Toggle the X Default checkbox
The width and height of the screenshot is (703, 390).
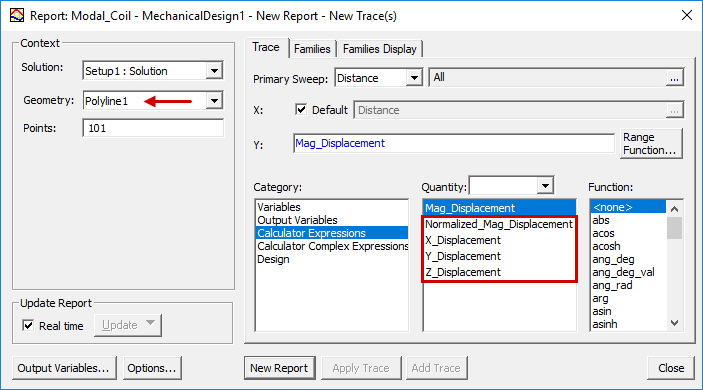point(301,109)
